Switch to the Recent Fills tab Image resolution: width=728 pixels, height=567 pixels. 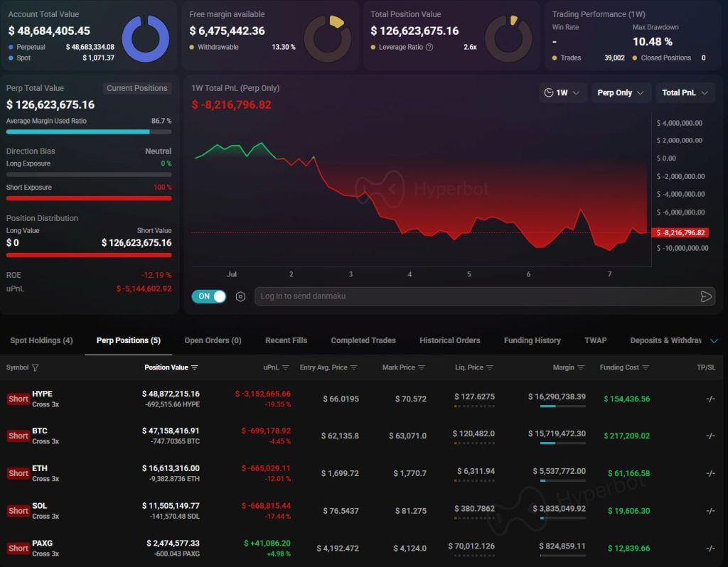(x=286, y=340)
